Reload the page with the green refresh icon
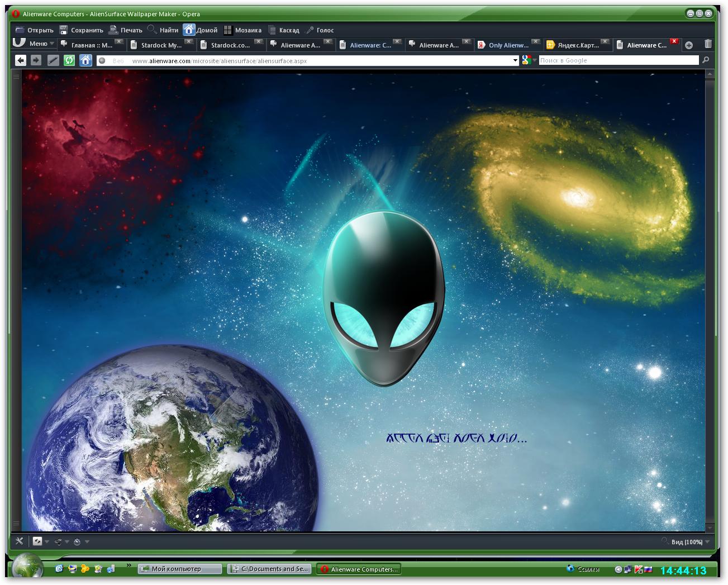 coord(69,60)
